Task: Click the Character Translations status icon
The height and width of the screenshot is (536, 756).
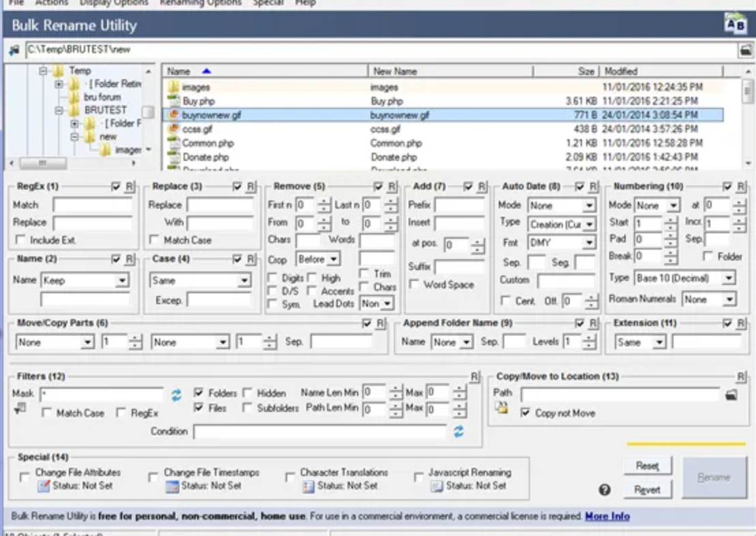Action: point(308,486)
